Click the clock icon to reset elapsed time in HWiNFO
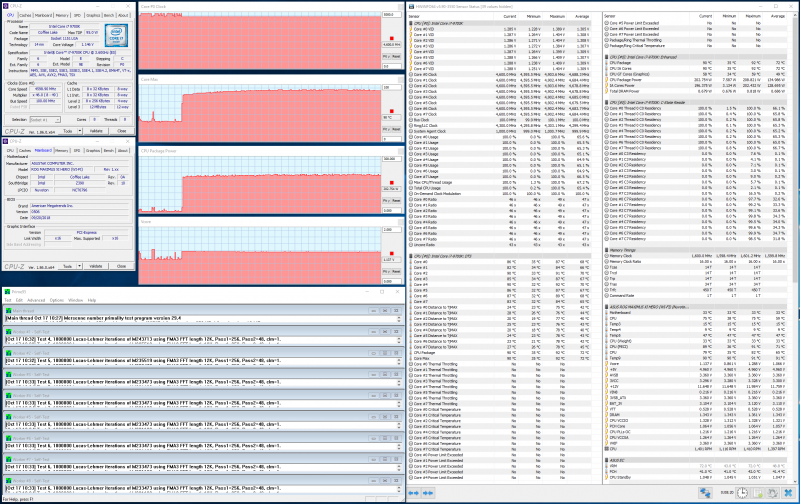Image resolution: width=800 pixels, height=504 pixels. pos(742,493)
